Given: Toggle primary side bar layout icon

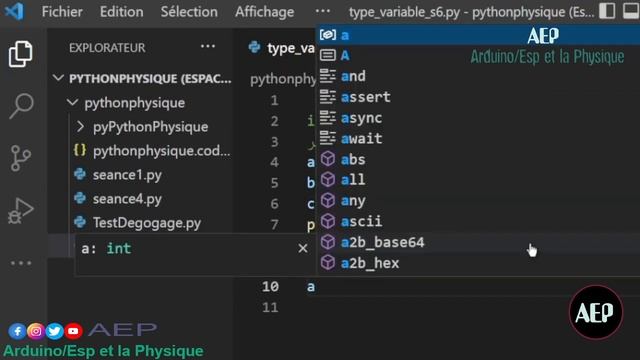Looking at the screenshot, I should [607, 11].
